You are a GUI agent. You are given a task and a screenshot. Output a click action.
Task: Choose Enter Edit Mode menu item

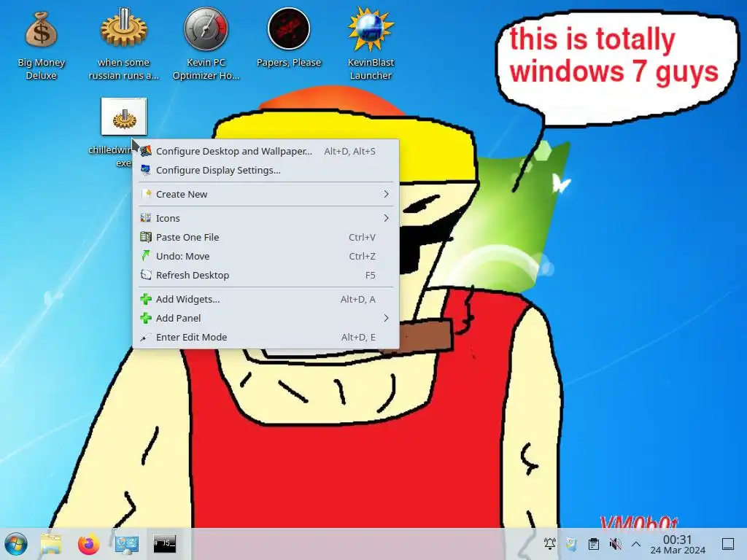click(266, 337)
